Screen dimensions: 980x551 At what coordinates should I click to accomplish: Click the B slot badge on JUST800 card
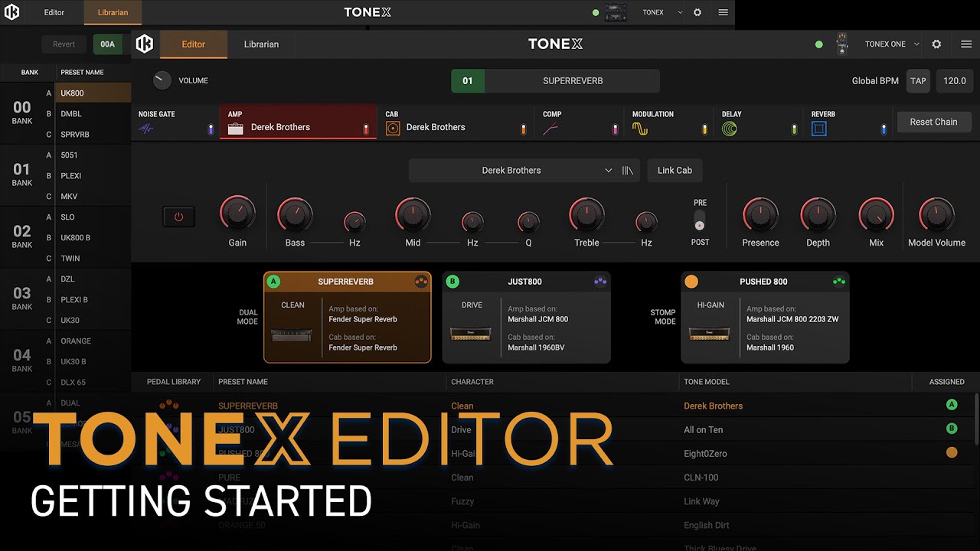click(x=452, y=282)
